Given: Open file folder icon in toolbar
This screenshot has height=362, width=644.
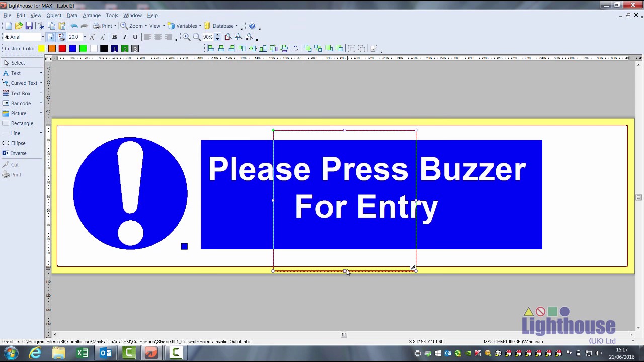Looking at the screenshot, I should click(x=19, y=26).
